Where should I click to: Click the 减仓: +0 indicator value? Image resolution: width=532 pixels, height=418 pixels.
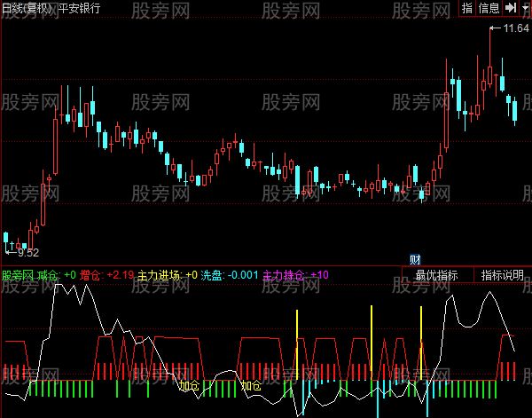(x=56, y=275)
